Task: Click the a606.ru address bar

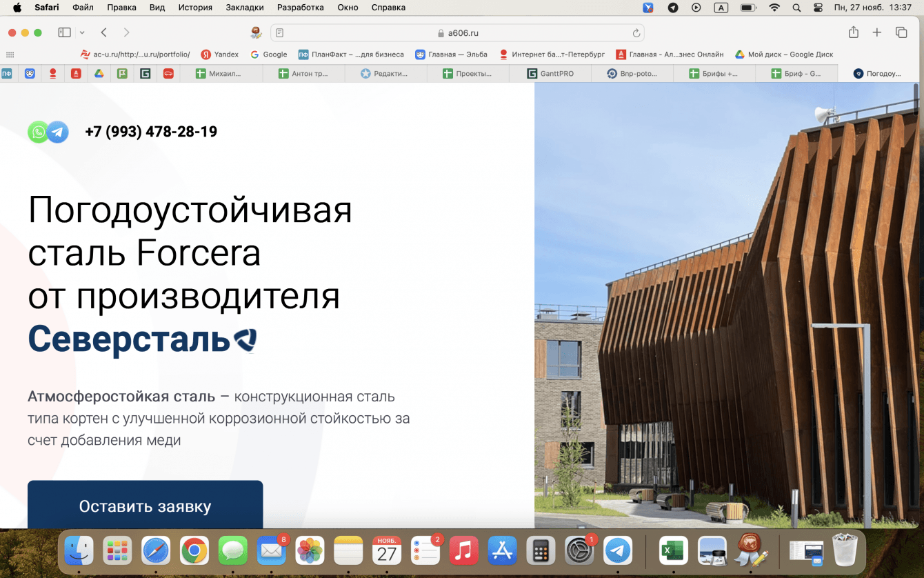Action: pyautogui.click(x=458, y=33)
